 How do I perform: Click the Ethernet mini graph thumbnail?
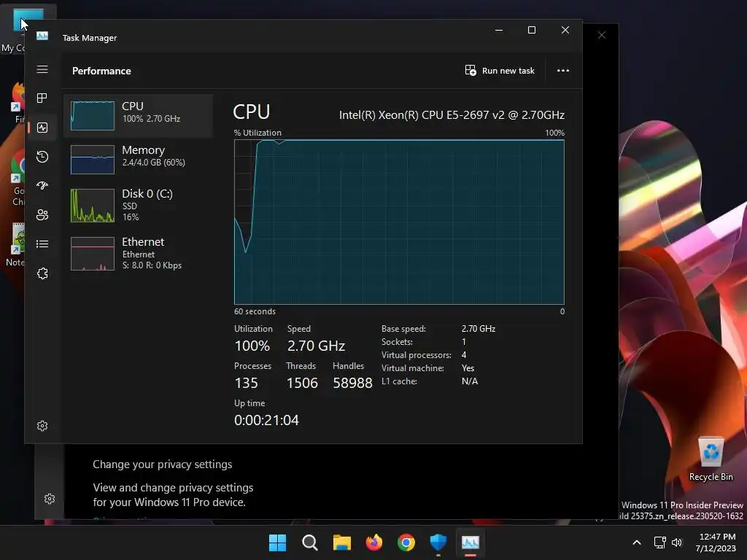pos(93,254)
